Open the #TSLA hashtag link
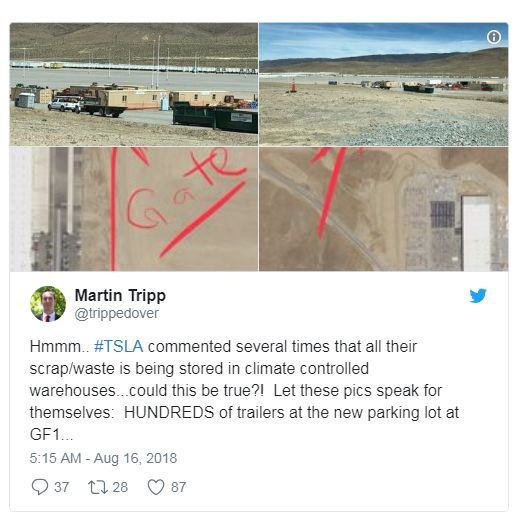This screenshot has width=515, height=527. (x=118, y=346)
